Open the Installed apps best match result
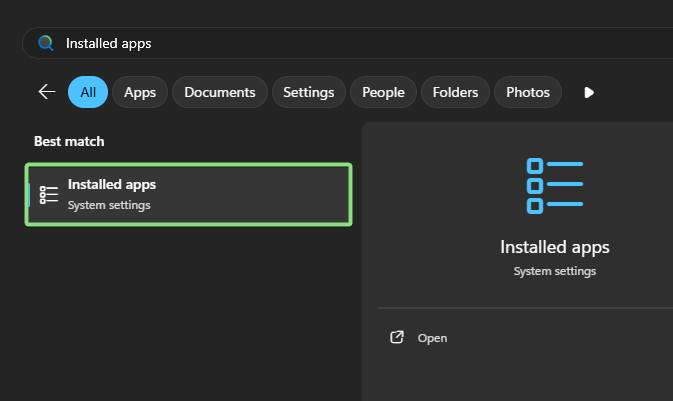Viewport: 673px width, 401px height. click(x=188, y=194)
